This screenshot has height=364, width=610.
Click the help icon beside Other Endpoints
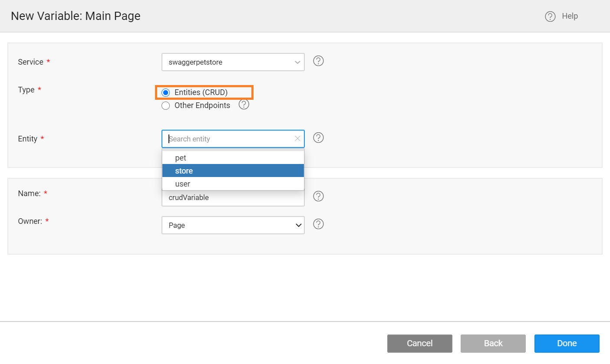tap(244, 105)
